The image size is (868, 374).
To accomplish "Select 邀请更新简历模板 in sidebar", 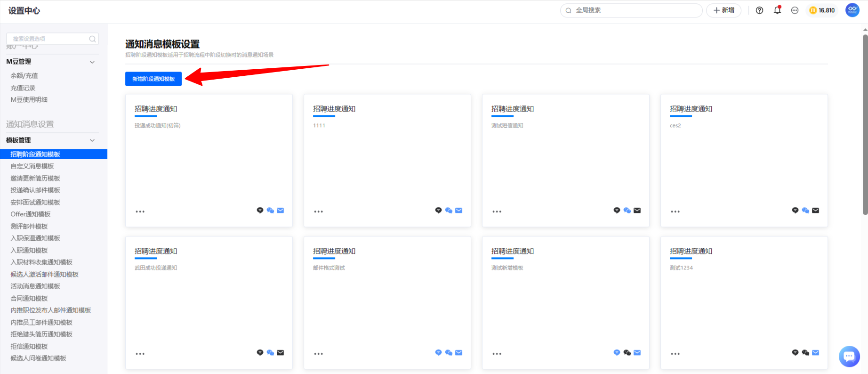I will 35,179.
